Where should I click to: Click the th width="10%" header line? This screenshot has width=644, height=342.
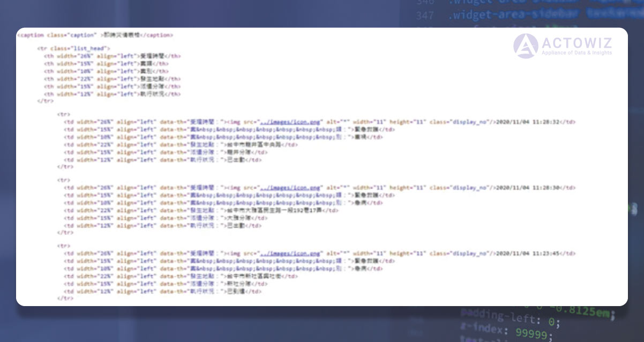click(x=106, y=71)
